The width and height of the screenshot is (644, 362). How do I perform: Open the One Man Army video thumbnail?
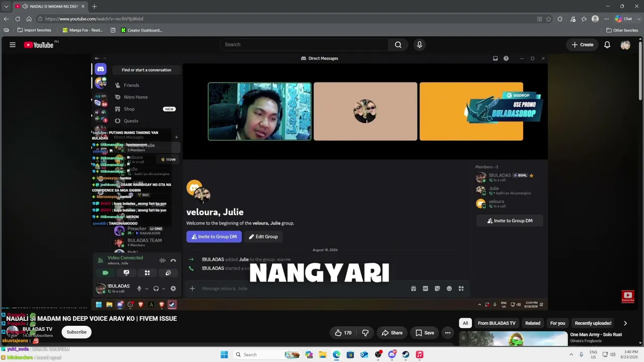click(513, 339)
